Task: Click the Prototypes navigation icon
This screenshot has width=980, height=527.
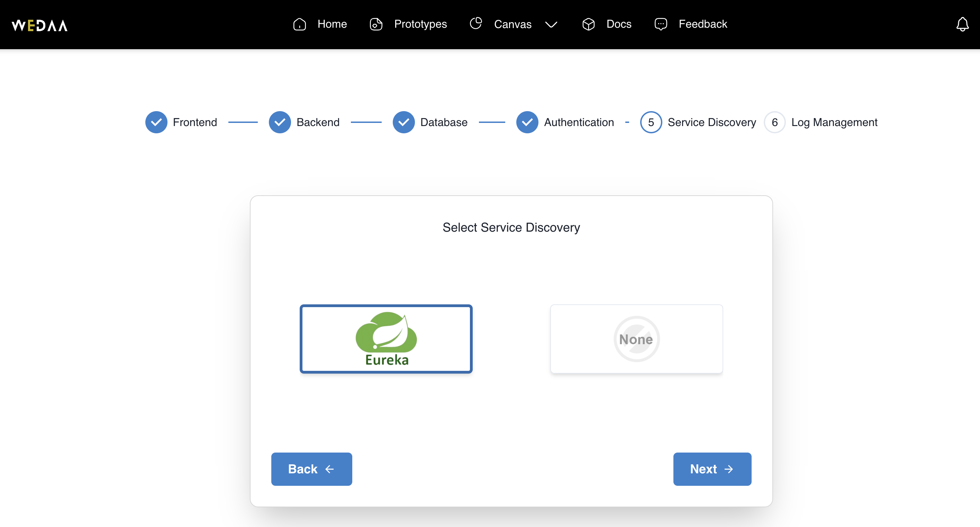Action: click(x=376, y=24)
